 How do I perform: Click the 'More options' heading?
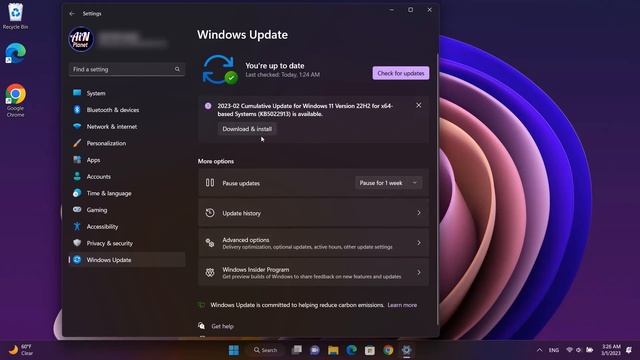(x=216, y=161)
